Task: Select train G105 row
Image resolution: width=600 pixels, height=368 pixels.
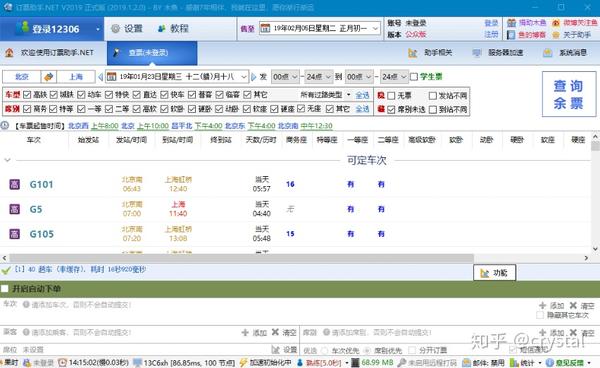Action: [x=295, y=234]
